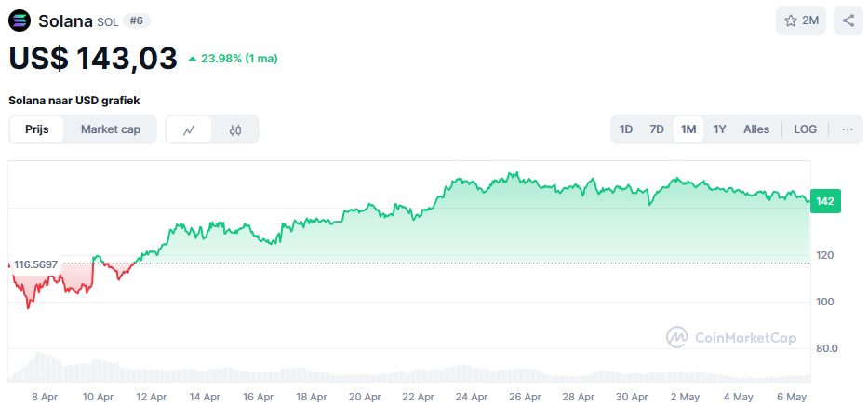Set chart range to 1D
Viewport: 868px width, 406px height.
pyautogui.click(x=625, y=129)
